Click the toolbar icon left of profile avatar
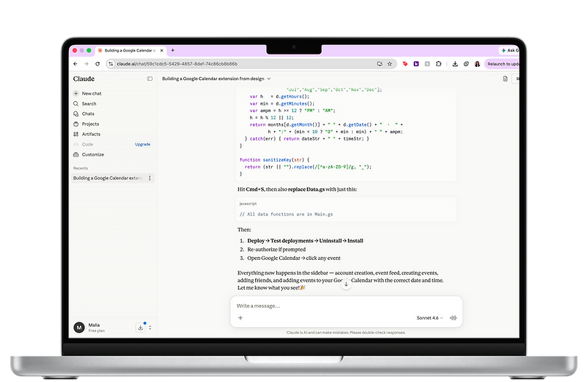The image size is (588, 382). click(x=466, y=64)
